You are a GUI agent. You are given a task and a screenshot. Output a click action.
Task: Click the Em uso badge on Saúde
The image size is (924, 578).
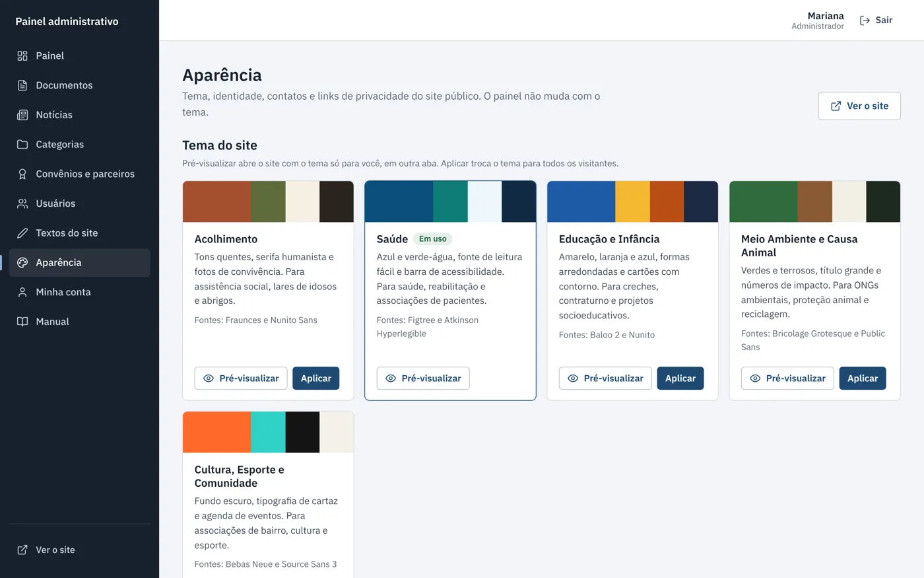point(432,239)
